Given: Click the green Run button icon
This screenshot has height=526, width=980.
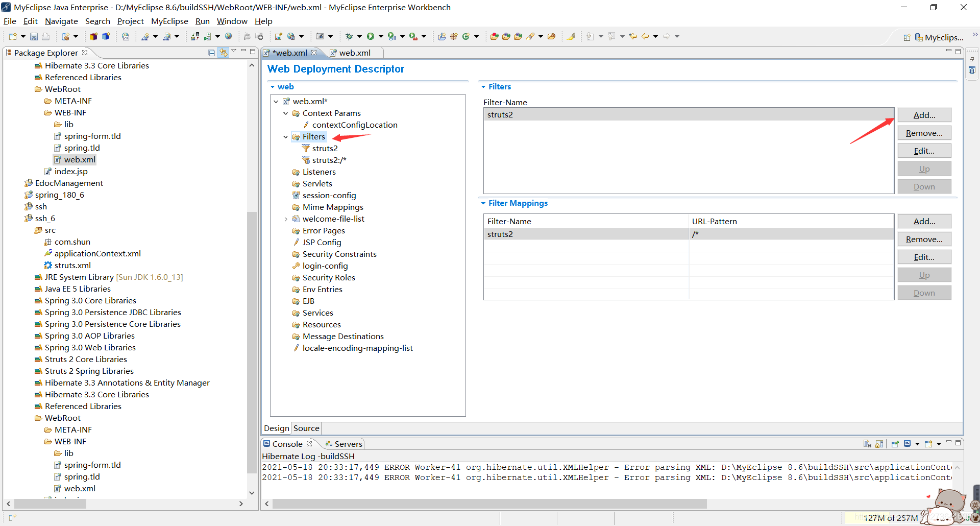Looking at the screenshot, I should pos(371,36).
